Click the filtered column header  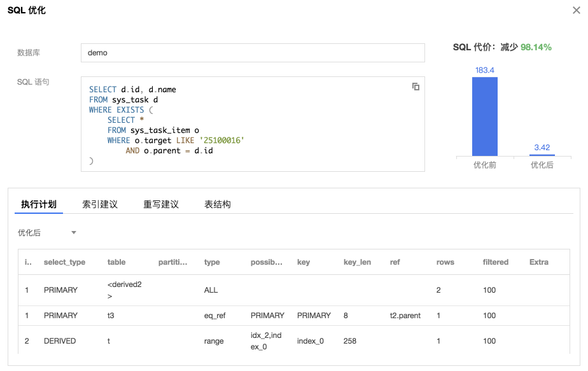click(x=495, y=262)
